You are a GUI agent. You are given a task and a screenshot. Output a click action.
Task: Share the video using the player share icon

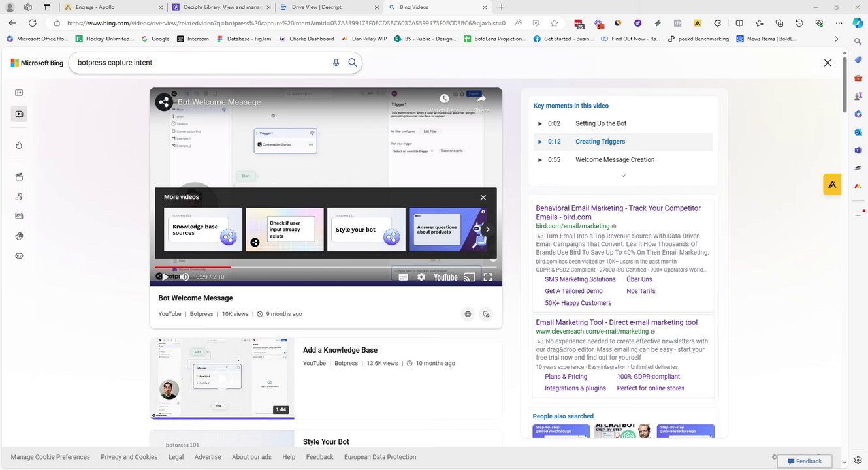pyautogui.click(x=481, y=99)
